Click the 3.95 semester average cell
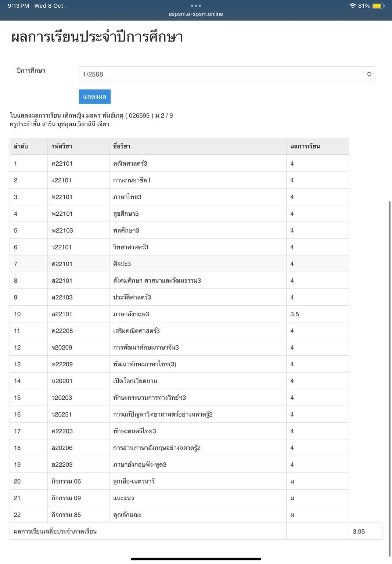The width and height of the screenshot is (392, 564). pyautogui.click(x=359, y=531)
